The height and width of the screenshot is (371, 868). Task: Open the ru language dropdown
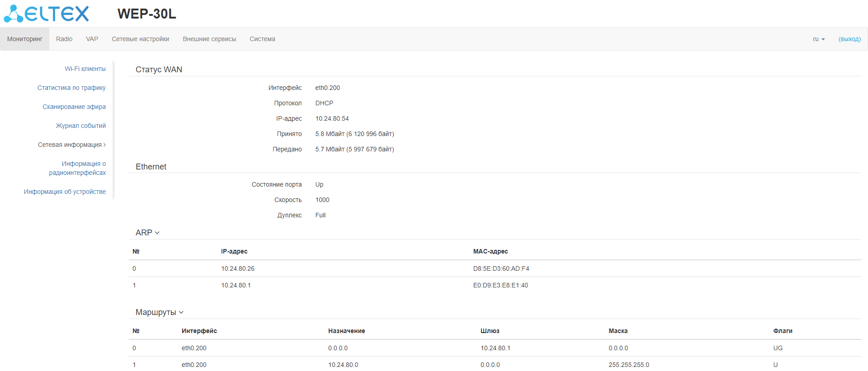(x=819, y=39)
